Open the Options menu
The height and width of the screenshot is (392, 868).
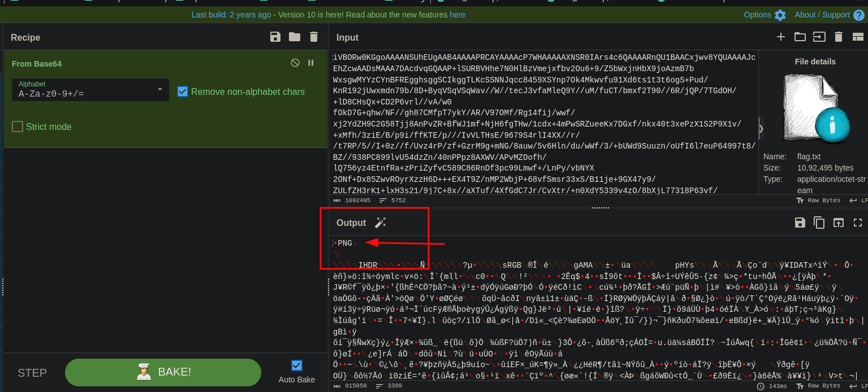(x=765, y=15)
